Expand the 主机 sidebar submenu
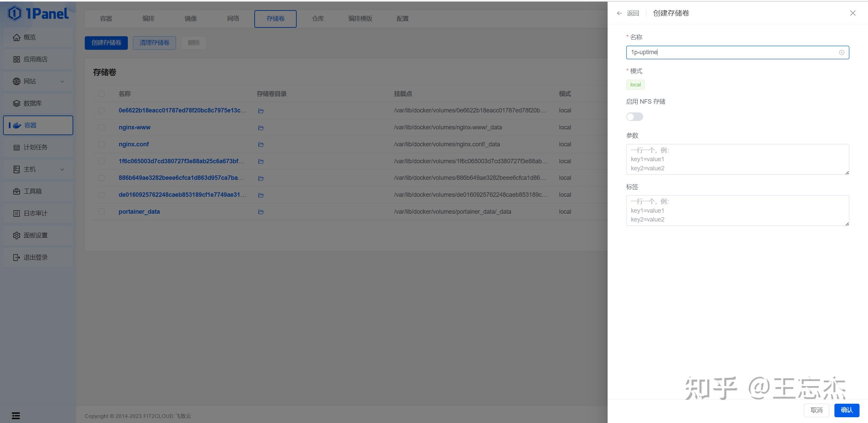The image size is (868, 423). point(62,169)
